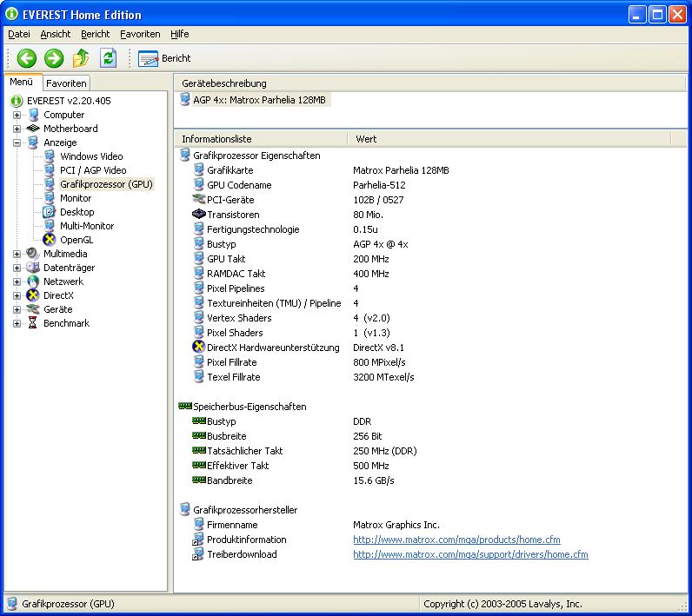Select Monitor in the tree
This screenshot has width=692, height=616.
pos(76,198)
